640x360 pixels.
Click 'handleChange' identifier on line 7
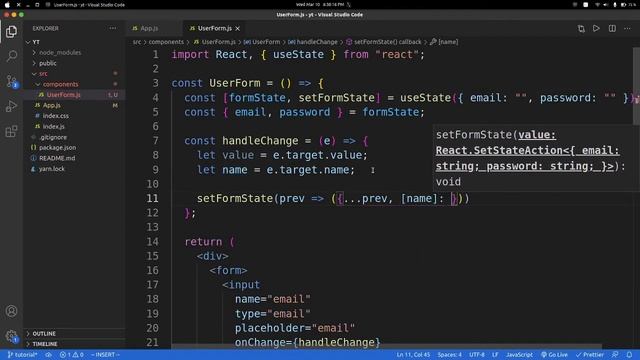260,141
